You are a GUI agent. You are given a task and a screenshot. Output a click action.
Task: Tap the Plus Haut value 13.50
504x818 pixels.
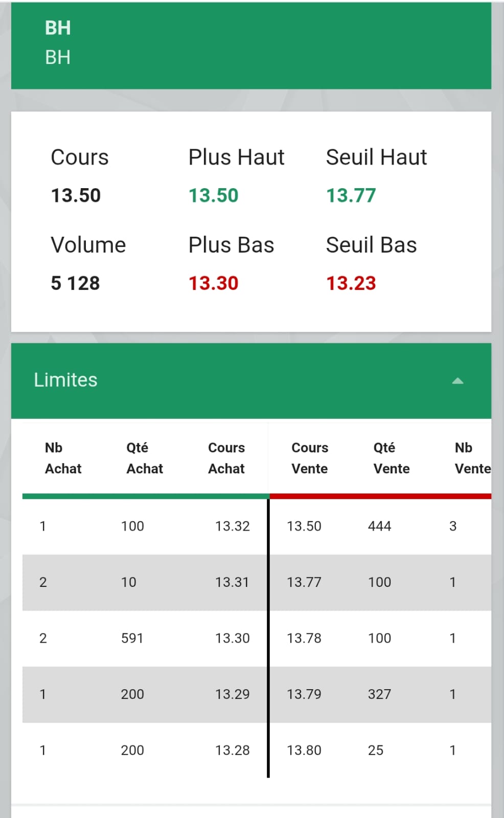tap(213, 195)
